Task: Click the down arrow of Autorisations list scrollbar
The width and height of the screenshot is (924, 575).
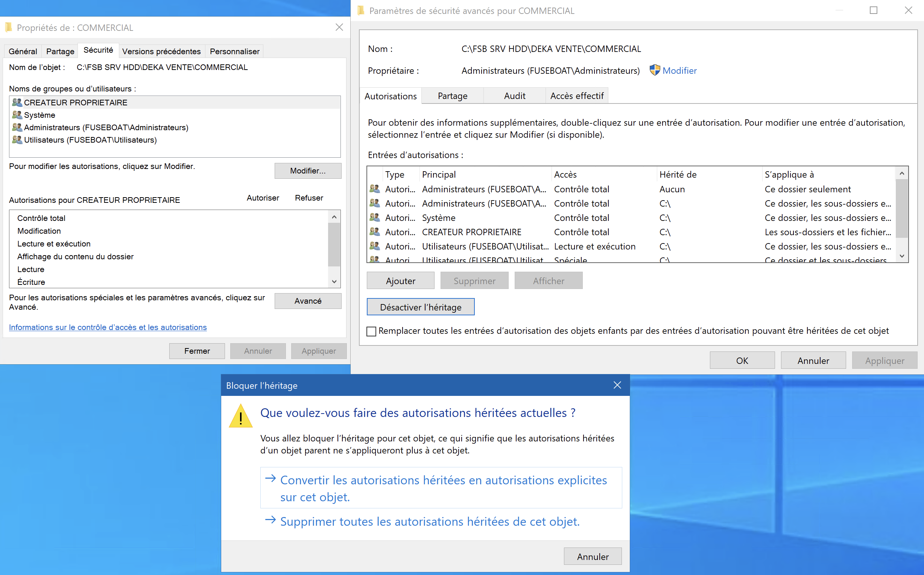Action: [334, 281]
